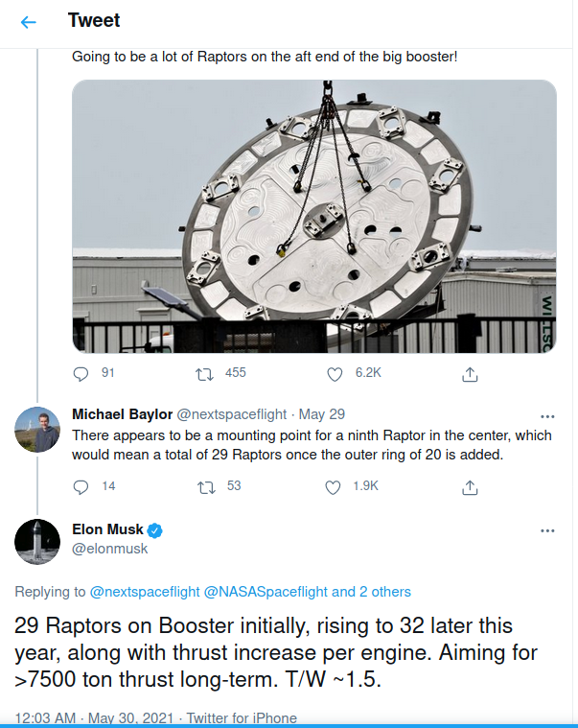Share Michael Baylor's tweet

[x=470, y=487]
